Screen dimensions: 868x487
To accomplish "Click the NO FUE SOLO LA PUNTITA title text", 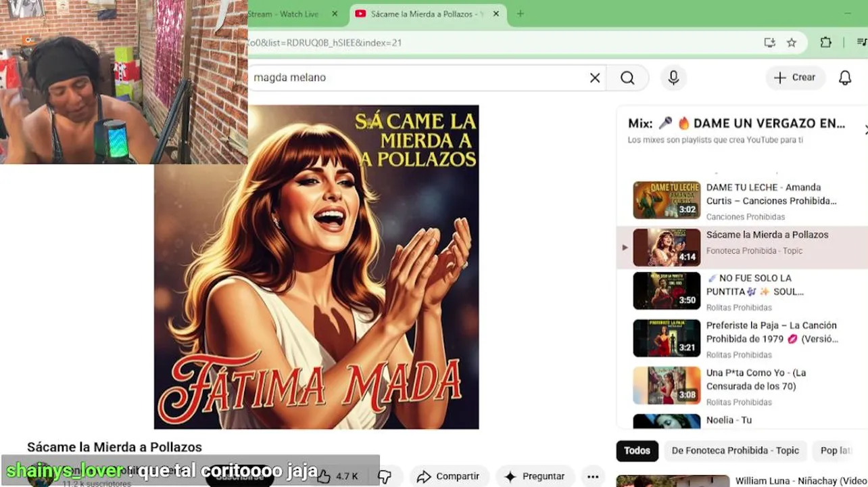I will click(755, 285).
